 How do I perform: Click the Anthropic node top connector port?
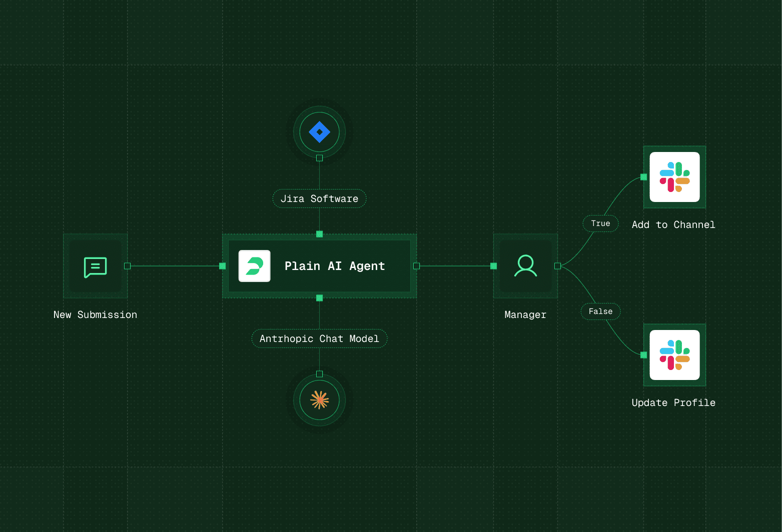coord(319,374)
